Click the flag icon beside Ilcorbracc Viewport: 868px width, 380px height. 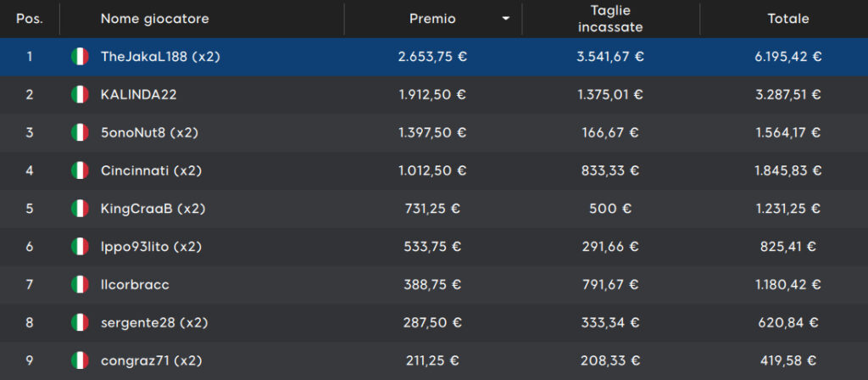(x=80, y=285)
